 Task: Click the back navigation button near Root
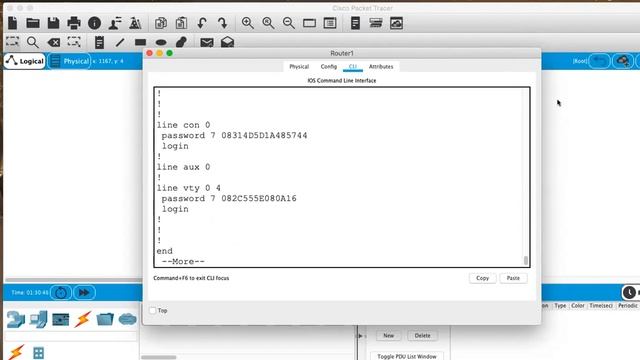(600, 61)
